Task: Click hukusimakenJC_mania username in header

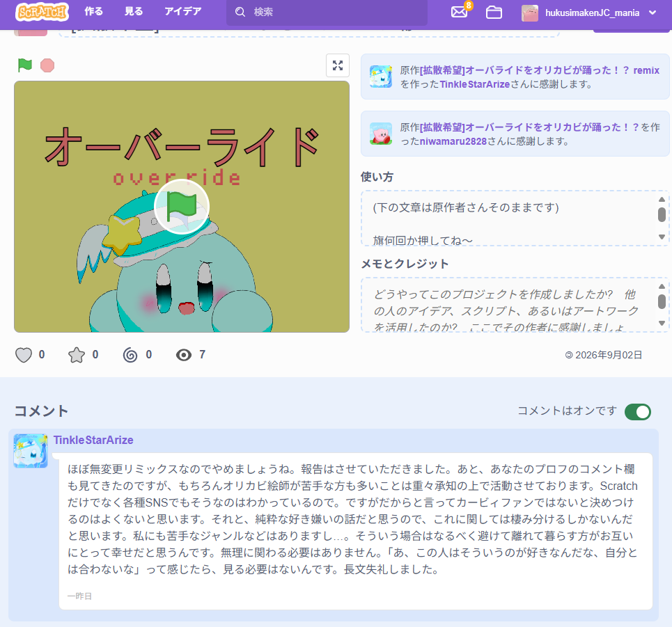Action: tap(593, 13)
